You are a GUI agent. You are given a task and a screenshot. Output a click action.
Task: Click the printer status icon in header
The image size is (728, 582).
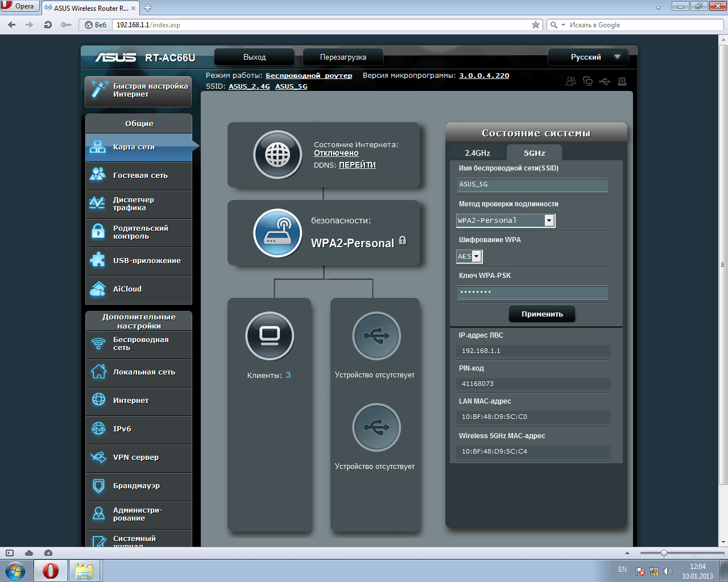[622, 81]
